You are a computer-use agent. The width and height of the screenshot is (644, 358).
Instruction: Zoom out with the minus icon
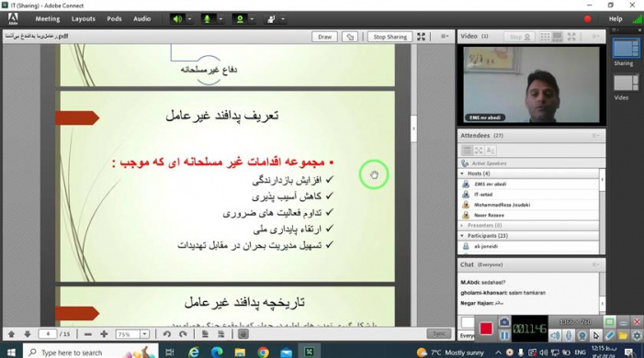(x=88, y=334)
